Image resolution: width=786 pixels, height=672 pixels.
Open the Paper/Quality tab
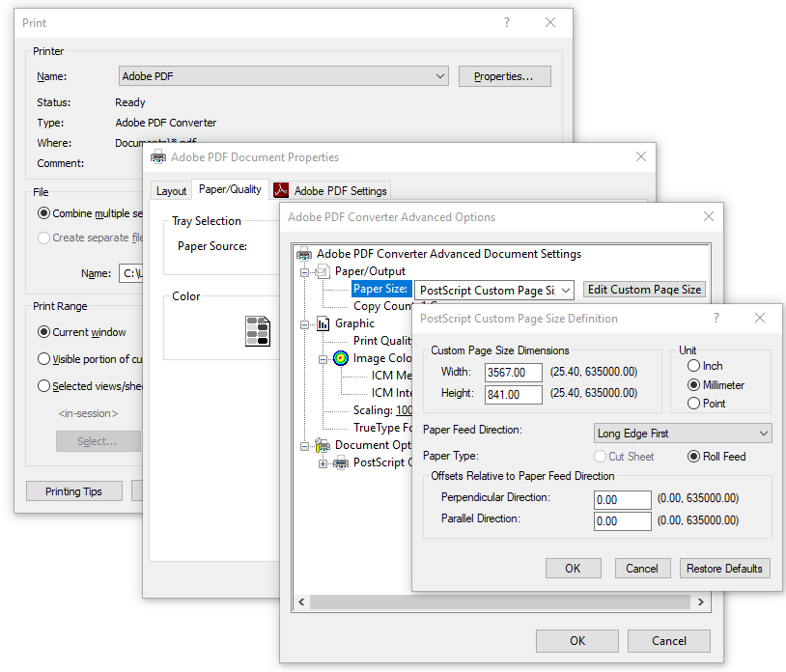230,189
